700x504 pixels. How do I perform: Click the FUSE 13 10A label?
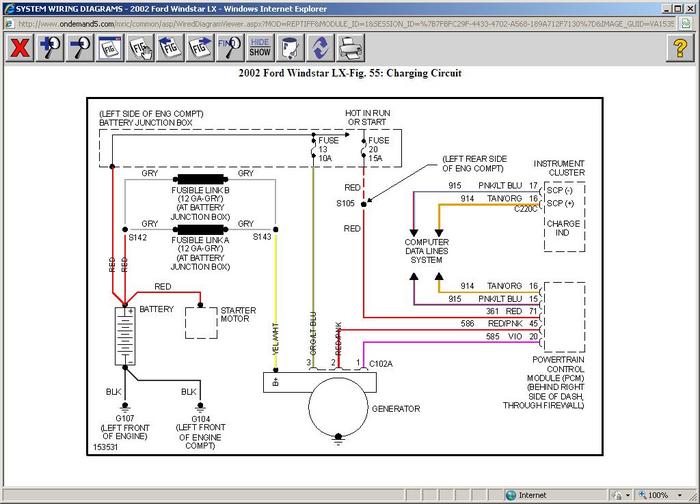click(328, 149)
